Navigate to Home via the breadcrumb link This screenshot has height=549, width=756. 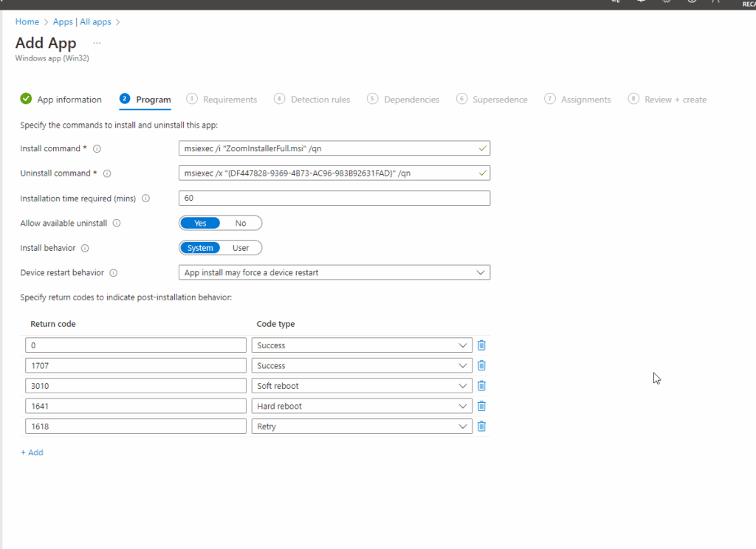coord(27,21)
